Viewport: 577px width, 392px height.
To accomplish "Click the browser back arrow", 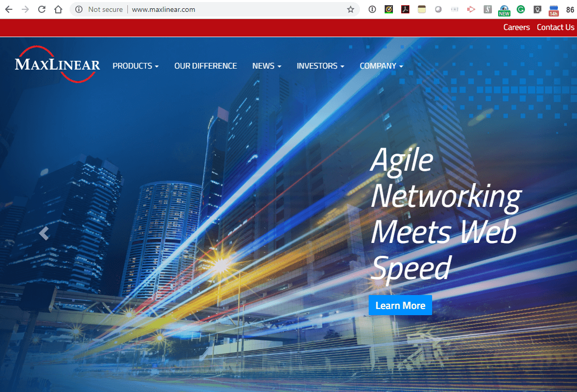I will (x=9, y=9).
